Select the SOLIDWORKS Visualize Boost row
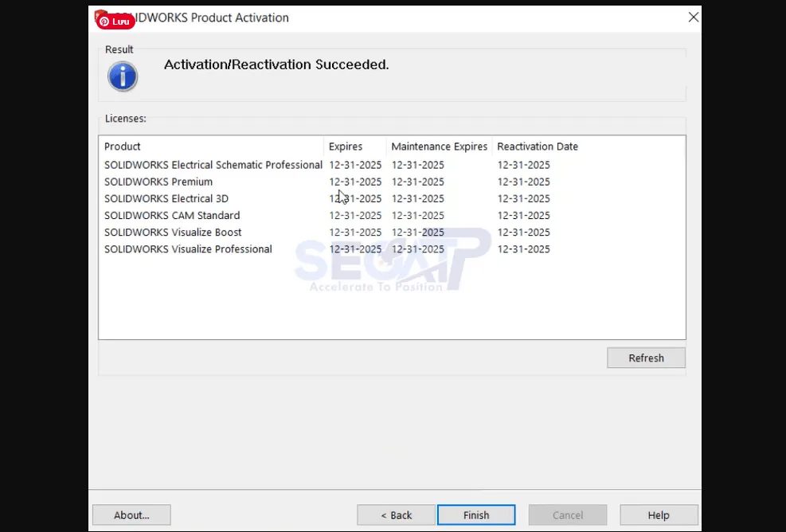Viewport: 786px width, 532px height. coord(173,232)
